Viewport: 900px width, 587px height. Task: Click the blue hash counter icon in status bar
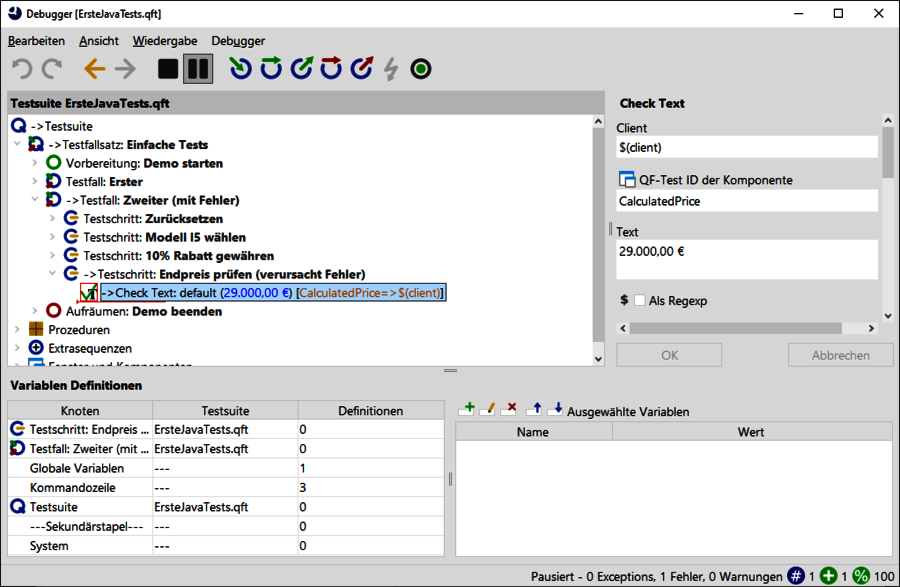(796, 576)
